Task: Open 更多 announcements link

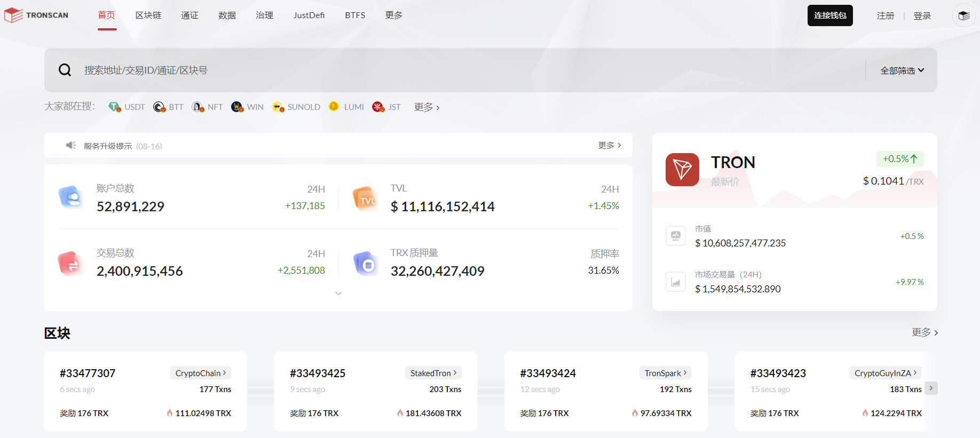Action: pos(610,145)
